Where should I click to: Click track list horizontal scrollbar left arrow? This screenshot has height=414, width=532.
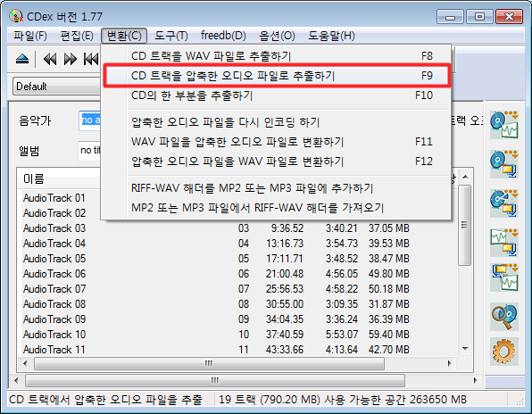pyautogui.click(x=25, y=363)
